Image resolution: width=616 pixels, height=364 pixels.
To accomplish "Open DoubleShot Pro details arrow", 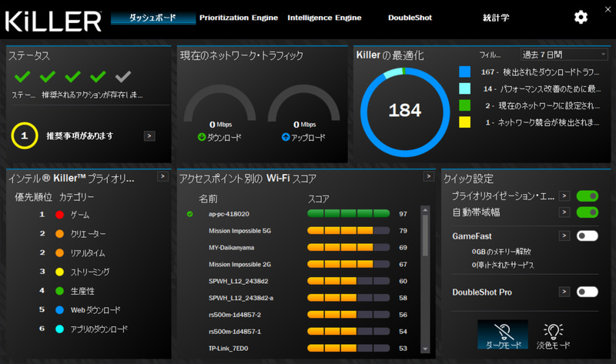I will point(564,292).
